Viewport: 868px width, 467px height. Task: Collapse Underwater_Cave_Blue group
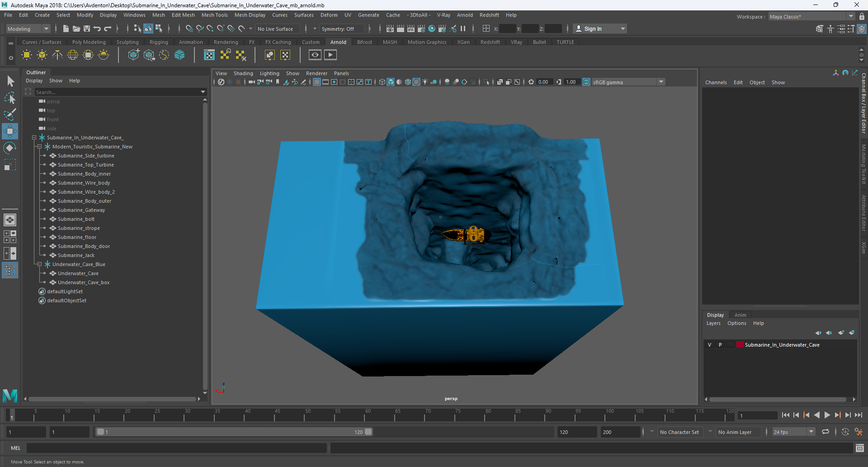(x=39, y=264)
